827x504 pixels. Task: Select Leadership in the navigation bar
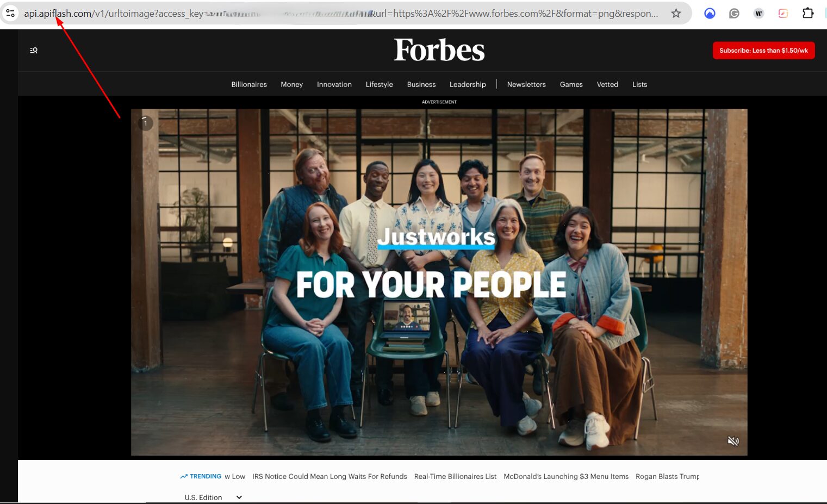(468, 84)
